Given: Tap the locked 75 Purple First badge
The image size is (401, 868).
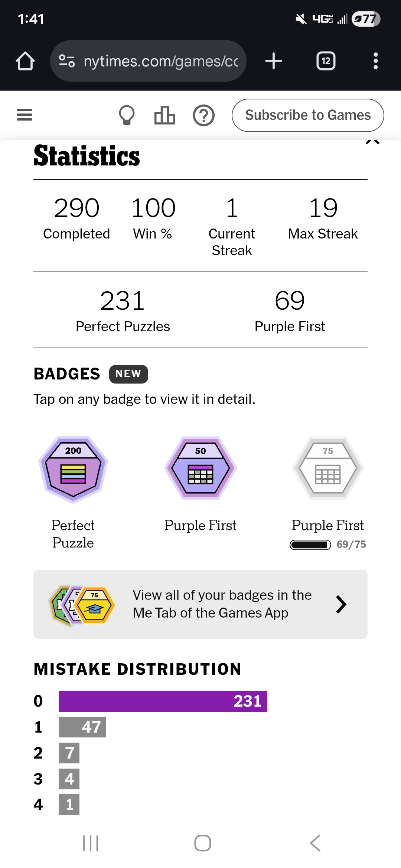Looking at the screenshot, I should [328, 468].
